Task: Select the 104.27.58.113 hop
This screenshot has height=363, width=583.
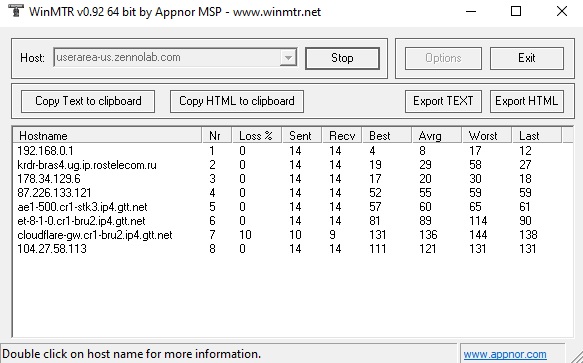Action: 292,249
